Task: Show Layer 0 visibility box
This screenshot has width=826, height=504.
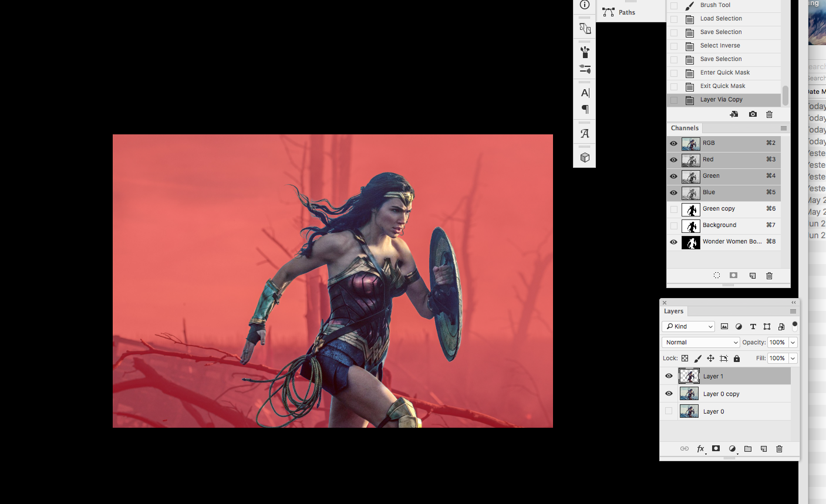Action: (x=669, y=411)
